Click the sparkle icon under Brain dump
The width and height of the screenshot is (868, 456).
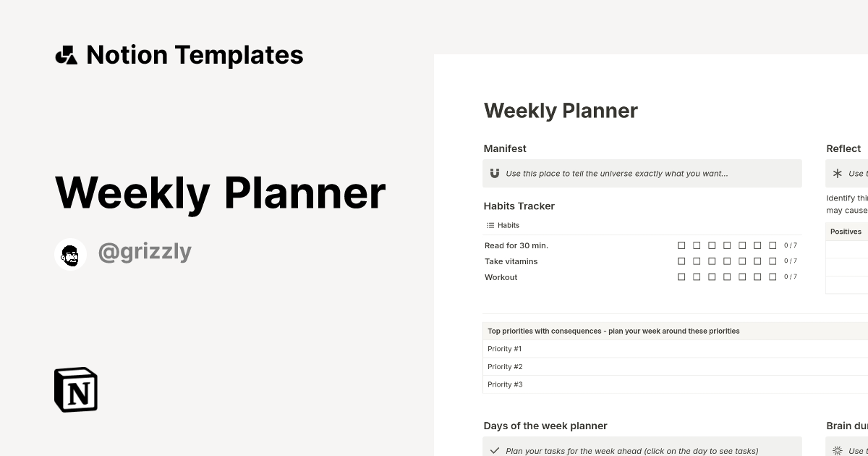[x=838, y=451]
